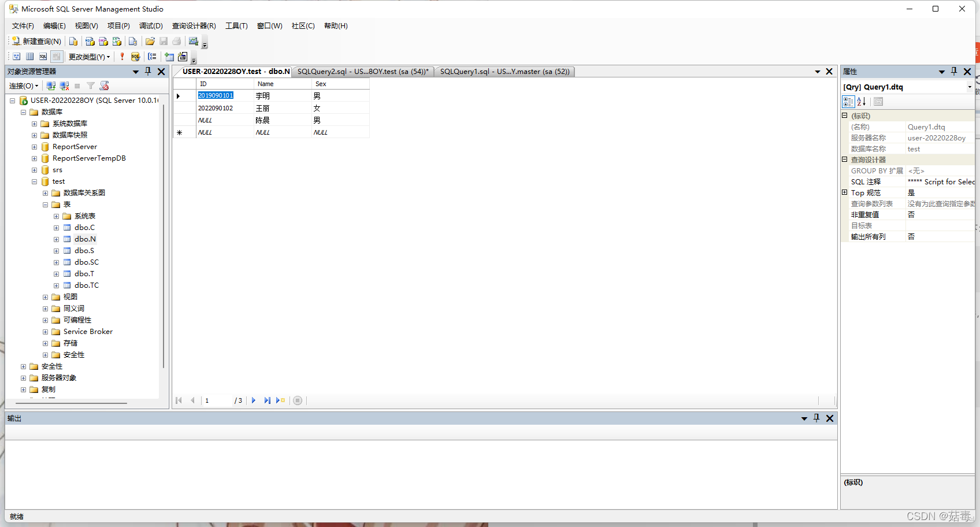Click the Name cell containing 王丽
Viewport: 980px width, 527px height.
coord(283,108)
